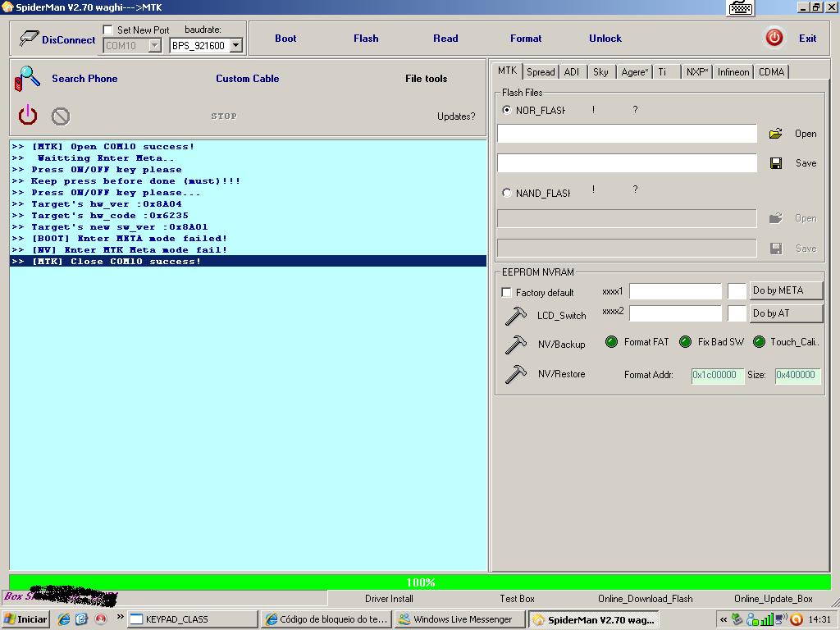The width and height of the screenshot is (840, 630).
Task: Click the Custom Cable button
Action: click(x=248, y=78)
